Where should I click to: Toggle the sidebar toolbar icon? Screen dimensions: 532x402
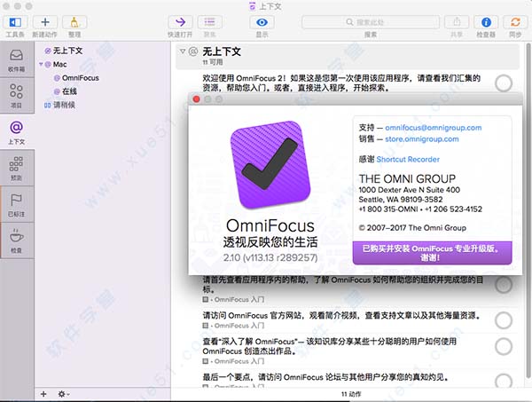pyautogui.click(x=15, y=22)
